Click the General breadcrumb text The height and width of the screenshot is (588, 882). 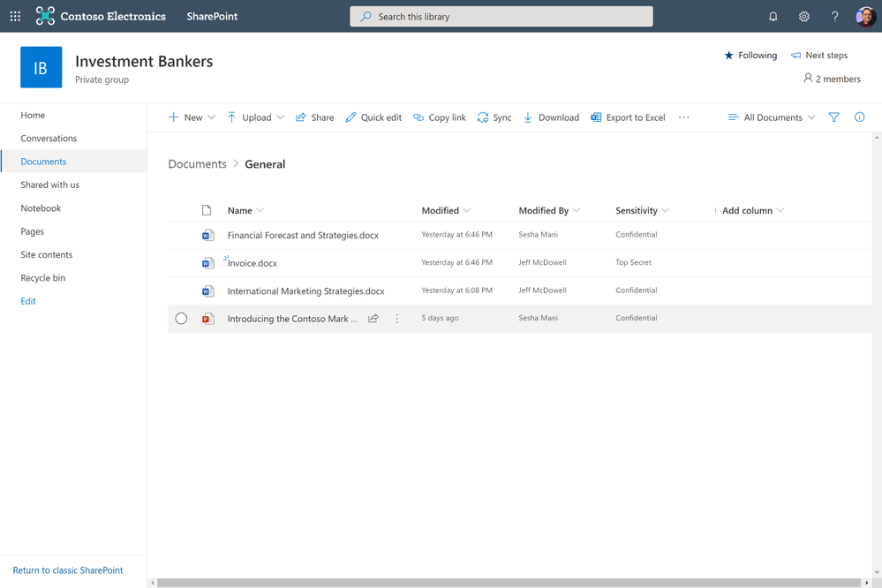click(x=265, y=164)
